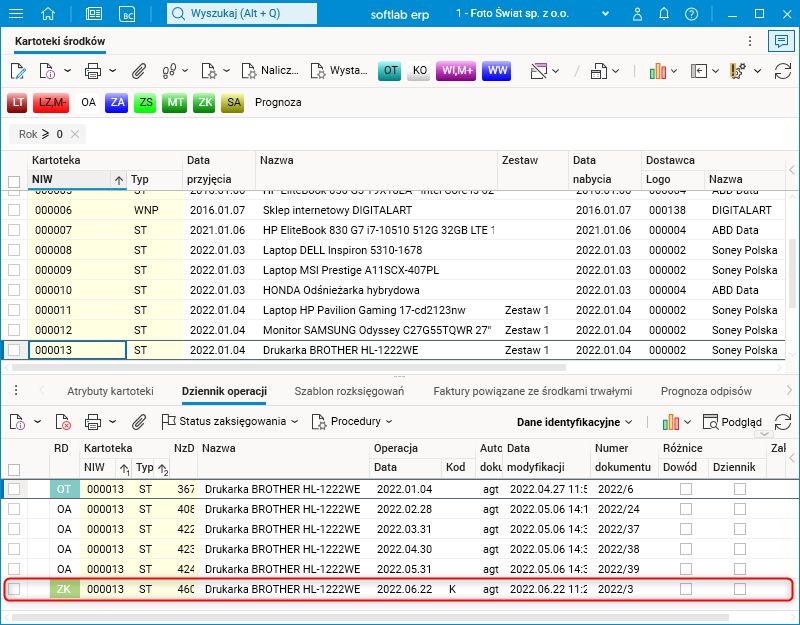This screenshot has height=625, width=800.
Task: Click the paperclip attachments icon in the top toolbar
Action: coord(140,71)
